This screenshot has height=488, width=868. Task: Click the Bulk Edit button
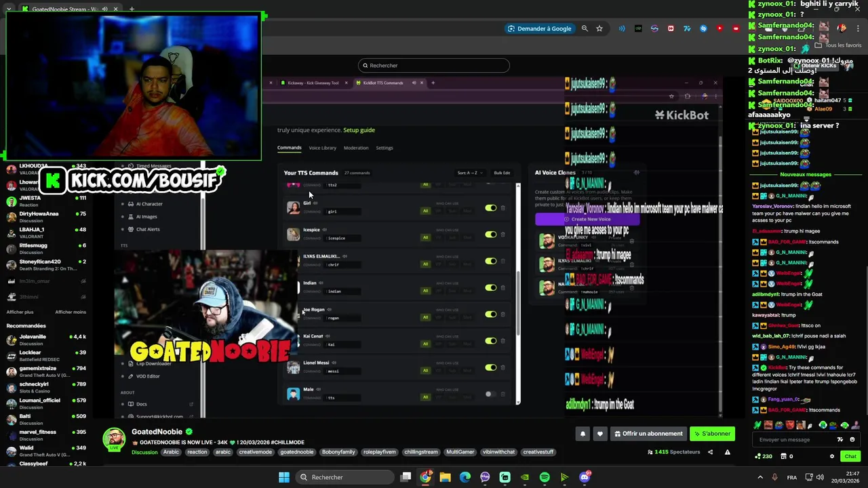point(502,173)
